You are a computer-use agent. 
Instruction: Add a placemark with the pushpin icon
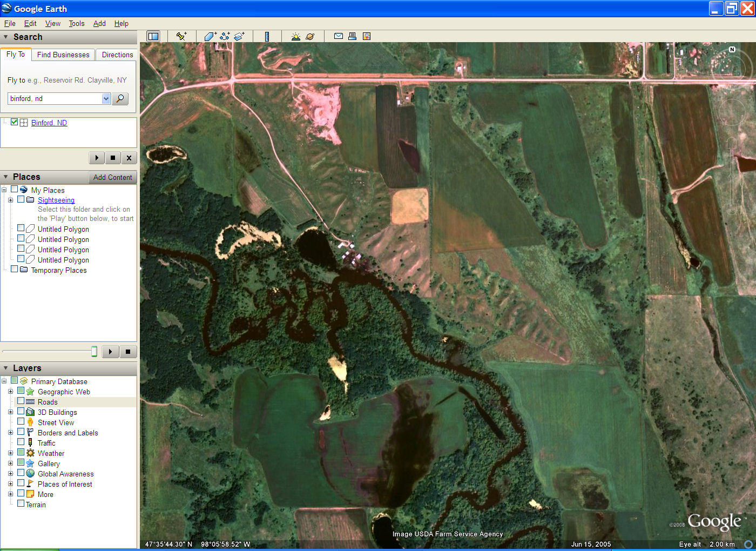[181, 36]
